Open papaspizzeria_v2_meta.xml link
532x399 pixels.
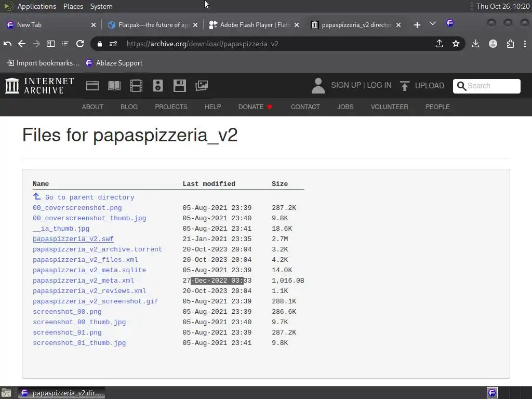tap(84, 281)
